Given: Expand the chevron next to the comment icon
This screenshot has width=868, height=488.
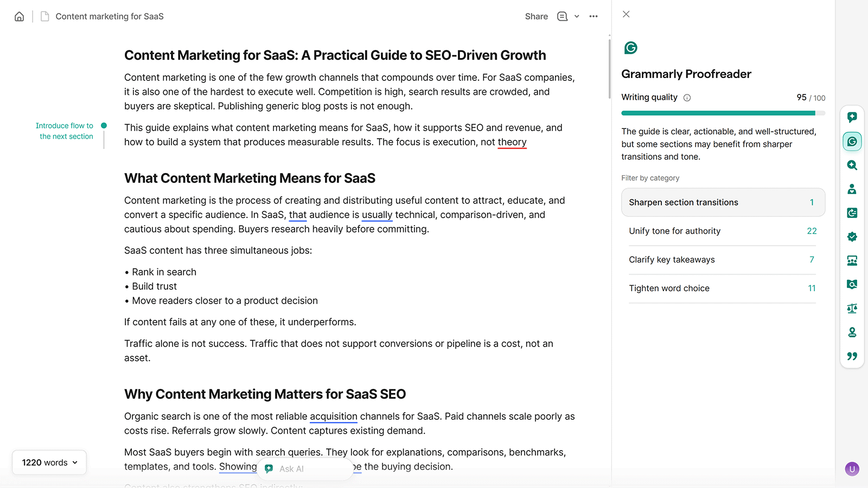Looking at the screenshot, I should click(577, 16).
